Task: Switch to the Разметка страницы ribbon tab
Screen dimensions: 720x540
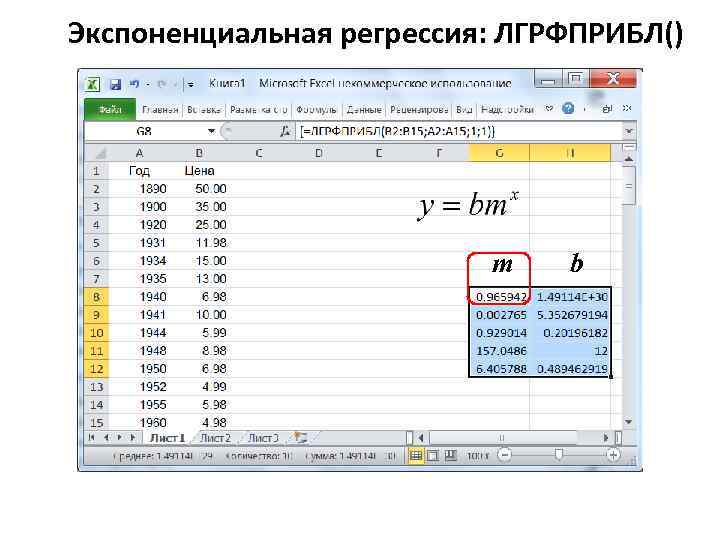Action: [x=259, y=110]
